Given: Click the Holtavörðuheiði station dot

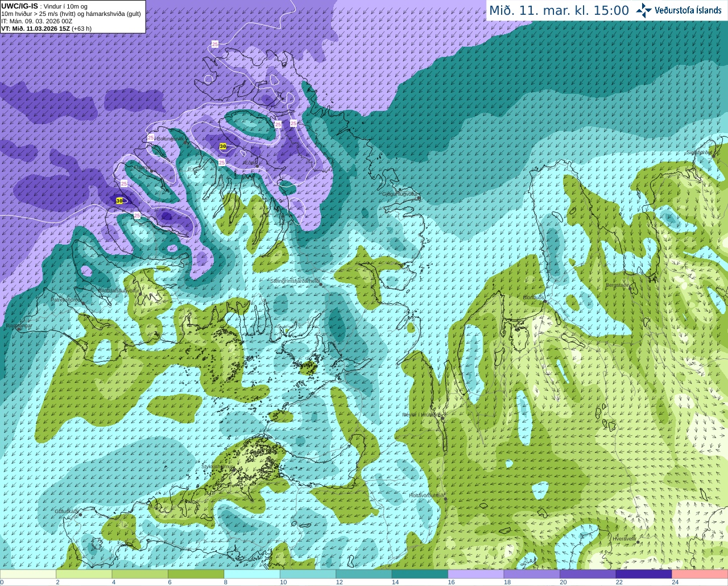Looking at the screenshot, I should [x=445, y=500].
